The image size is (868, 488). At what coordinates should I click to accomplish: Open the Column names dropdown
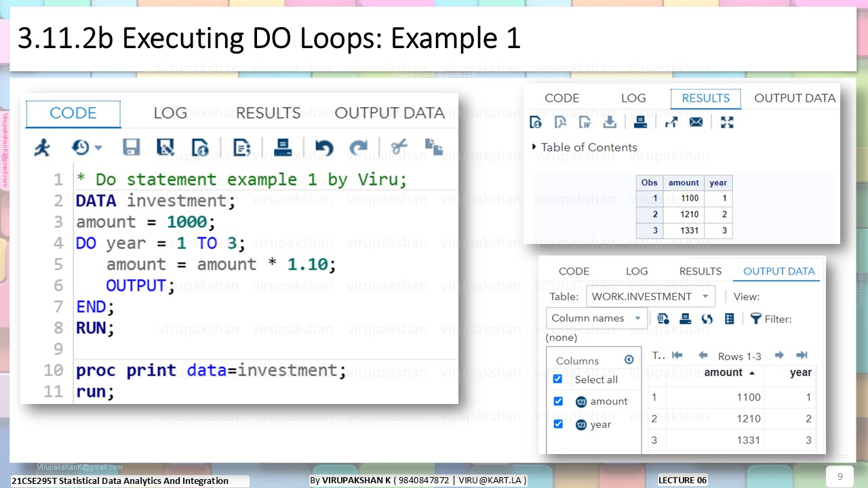[596, 319]
